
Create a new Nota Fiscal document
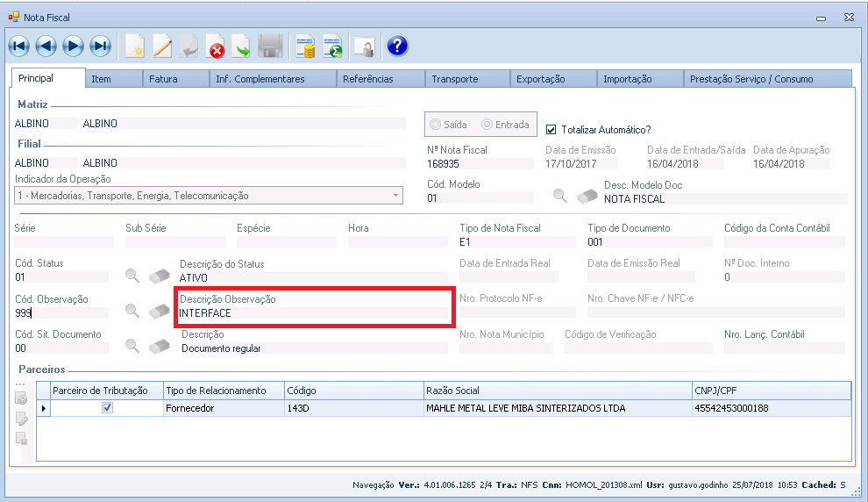point(134,47)
